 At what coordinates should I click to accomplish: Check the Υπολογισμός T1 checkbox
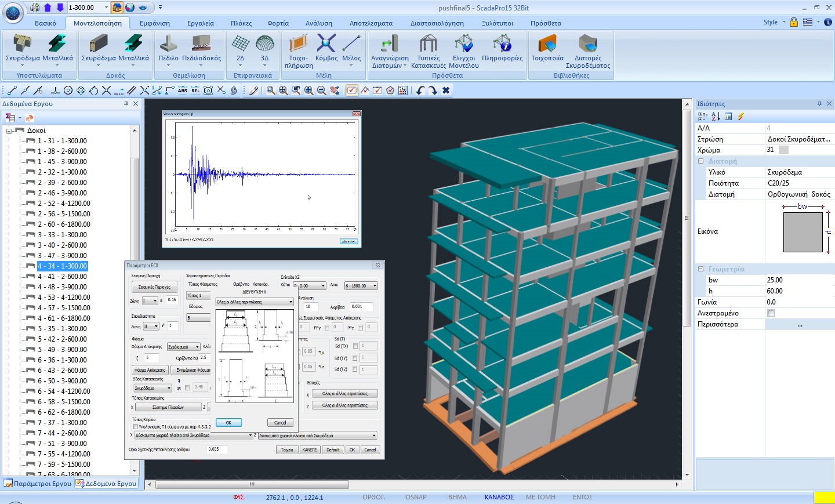pos(136,427)
